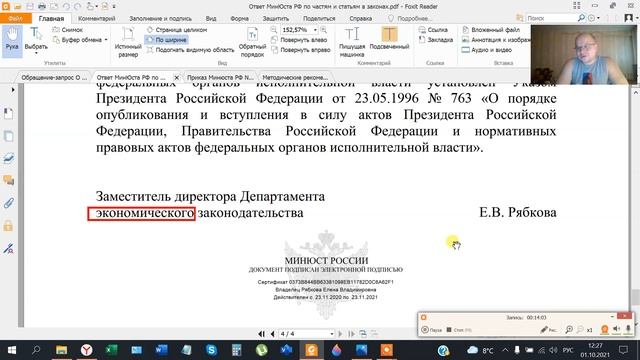
Task: Click the Open folder icon in quick access toolbar
Action: (x=18, y=7)
